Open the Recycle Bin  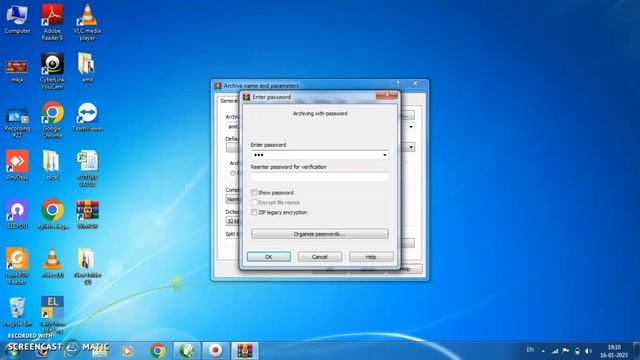17,312
